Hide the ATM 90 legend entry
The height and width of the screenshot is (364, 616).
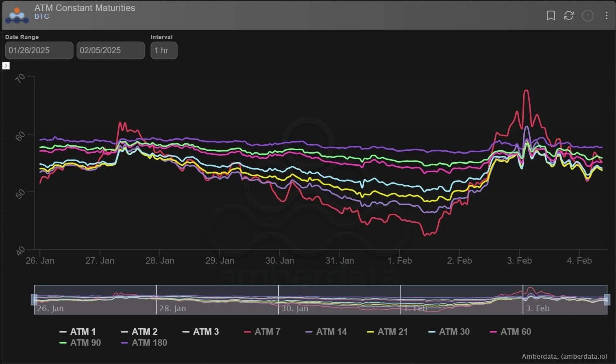tap(80, 343)
